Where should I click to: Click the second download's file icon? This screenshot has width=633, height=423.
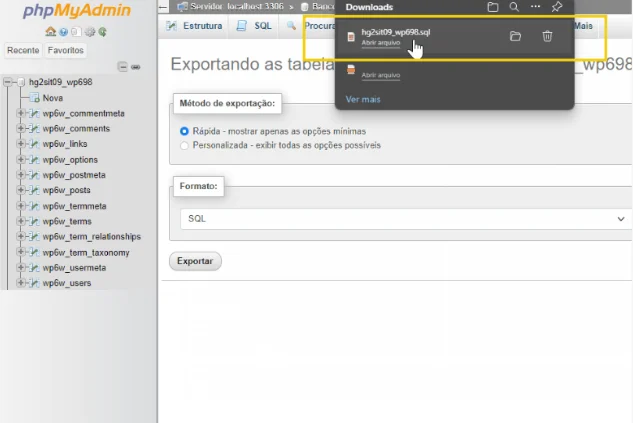(x=351, y=70)
